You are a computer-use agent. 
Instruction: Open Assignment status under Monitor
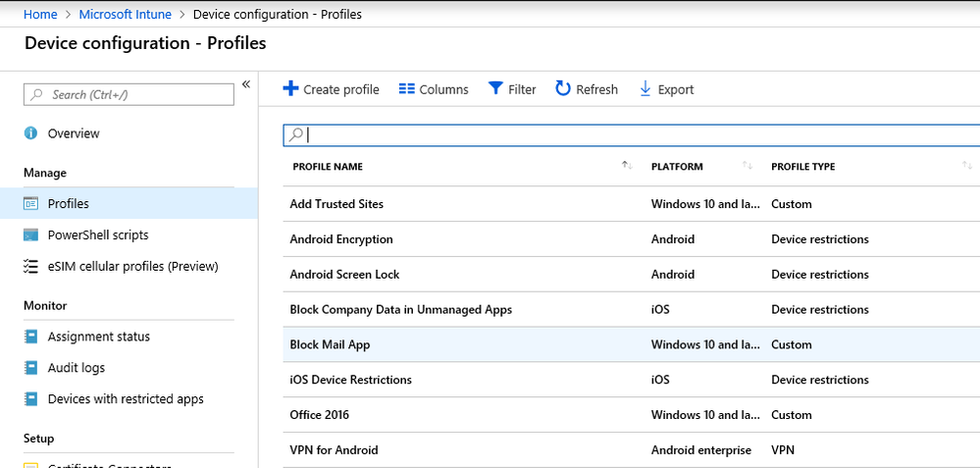(x=98, y=337)
